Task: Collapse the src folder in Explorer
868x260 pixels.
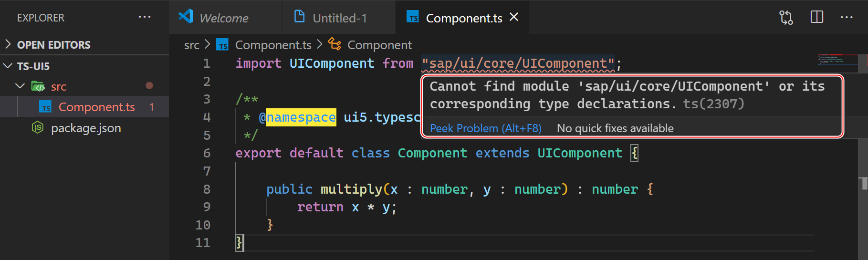Action: [x=20, y=86]
